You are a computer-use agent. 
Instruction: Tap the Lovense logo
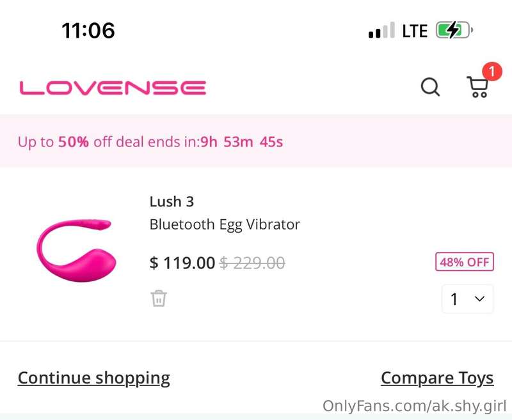(113, 88)
